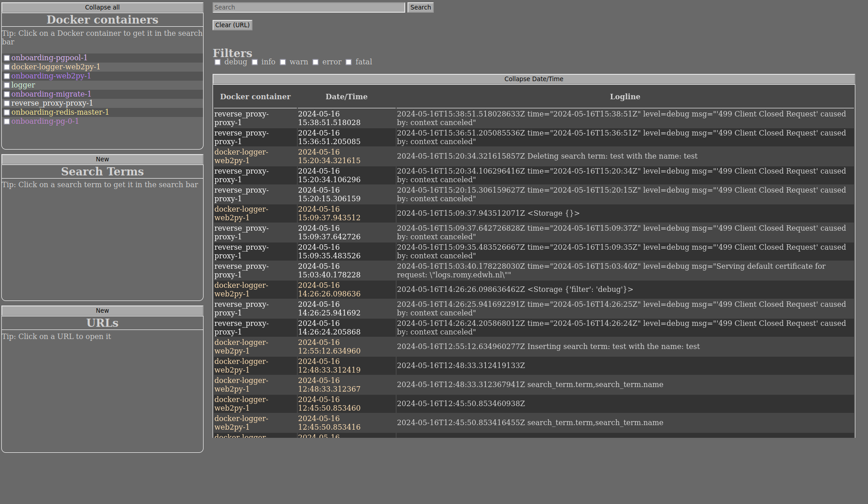Enable the info level filter
Viewport: 868px width, 504px height.
(255, 62)
